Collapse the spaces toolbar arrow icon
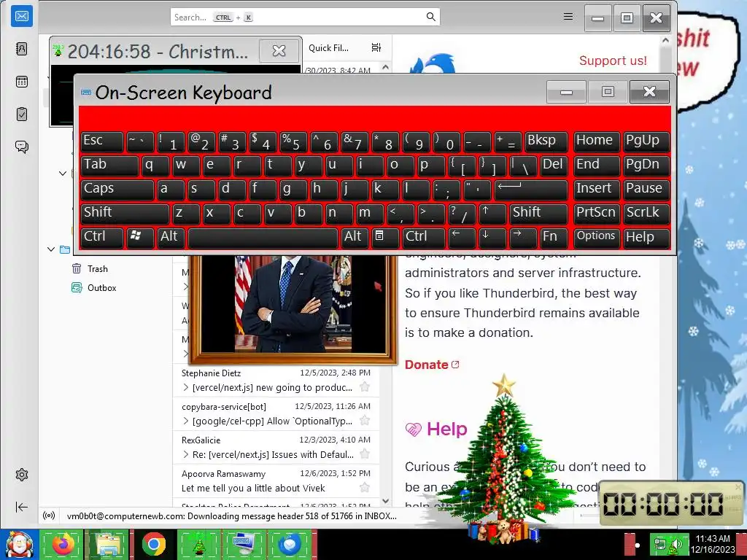Screen dimensions: 747x560 pyautogui.click(x=21, y=507)
